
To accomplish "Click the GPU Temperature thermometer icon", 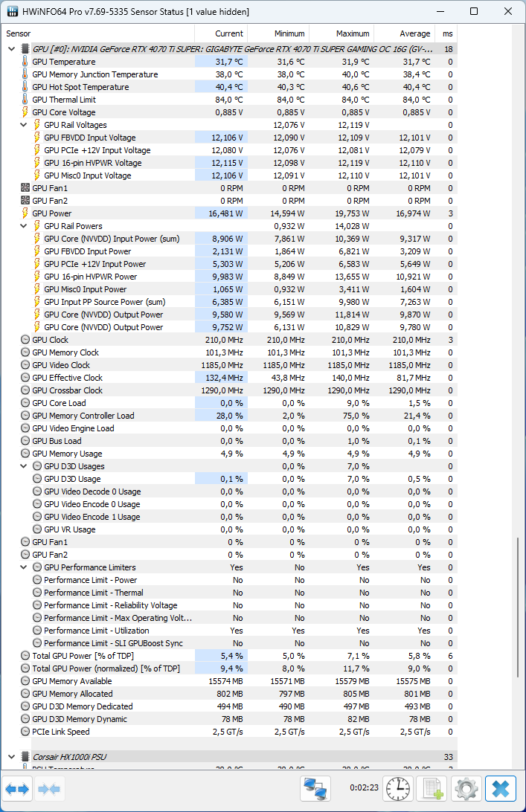I will point(25,62).
